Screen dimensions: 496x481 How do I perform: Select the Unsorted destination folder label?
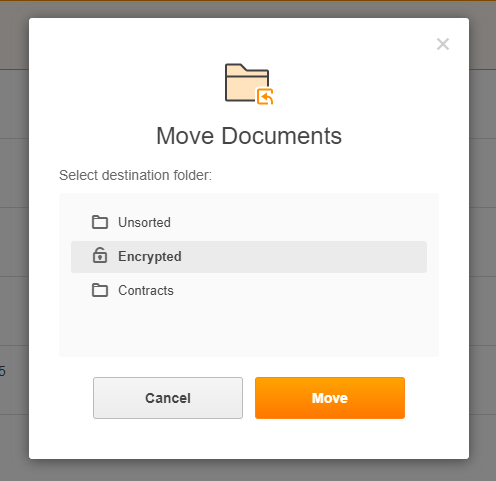tap(144, 222)
